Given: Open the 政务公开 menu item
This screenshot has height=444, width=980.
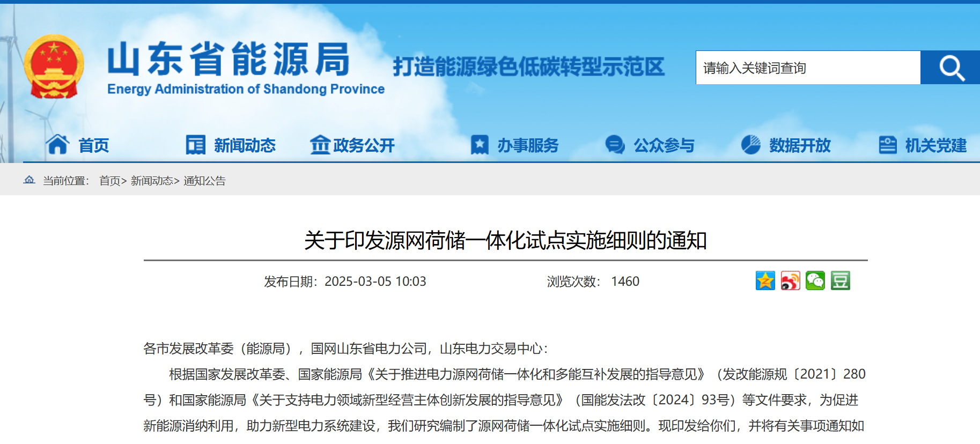Looking at the screenshot, I should (x=364, y=145).
